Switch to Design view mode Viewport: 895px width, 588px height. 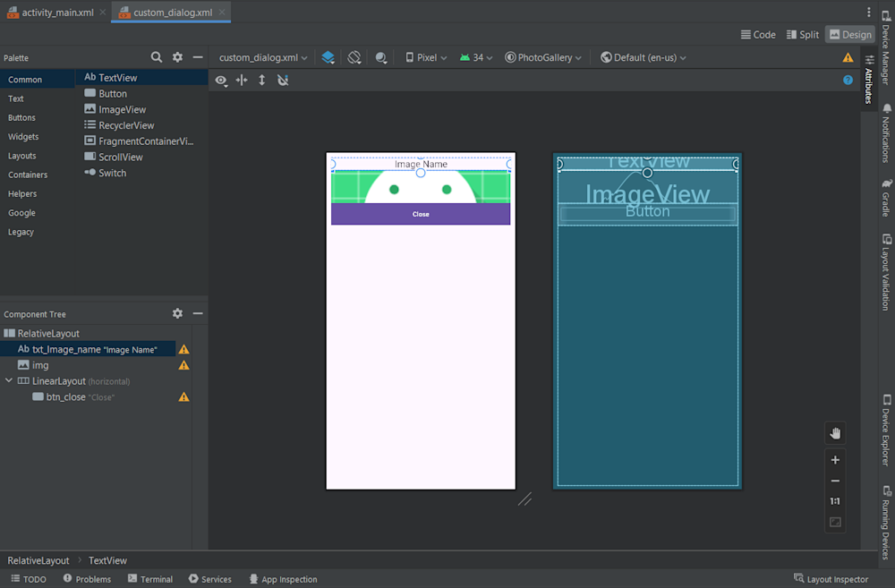(x=849, y=34)
